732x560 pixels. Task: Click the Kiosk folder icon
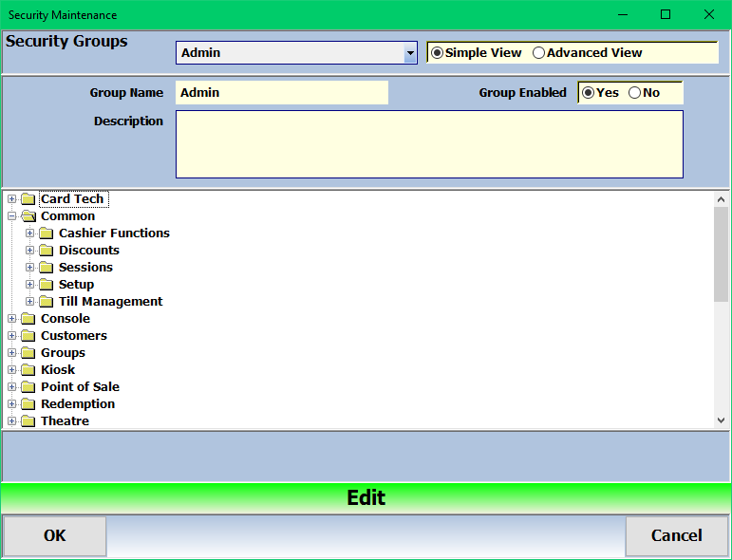tap(28, 370)
